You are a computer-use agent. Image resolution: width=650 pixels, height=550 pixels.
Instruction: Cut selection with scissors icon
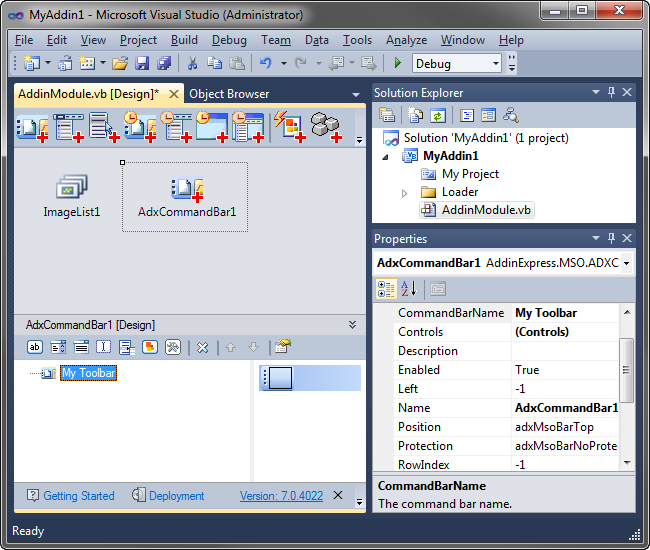point(192,63)
